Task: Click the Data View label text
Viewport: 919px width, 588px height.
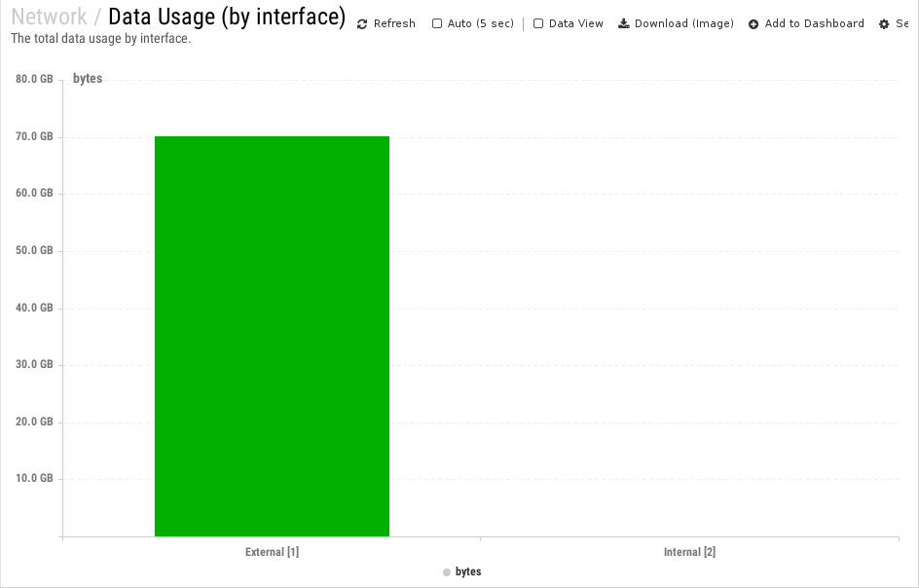Action: click(x=576, y=23)
